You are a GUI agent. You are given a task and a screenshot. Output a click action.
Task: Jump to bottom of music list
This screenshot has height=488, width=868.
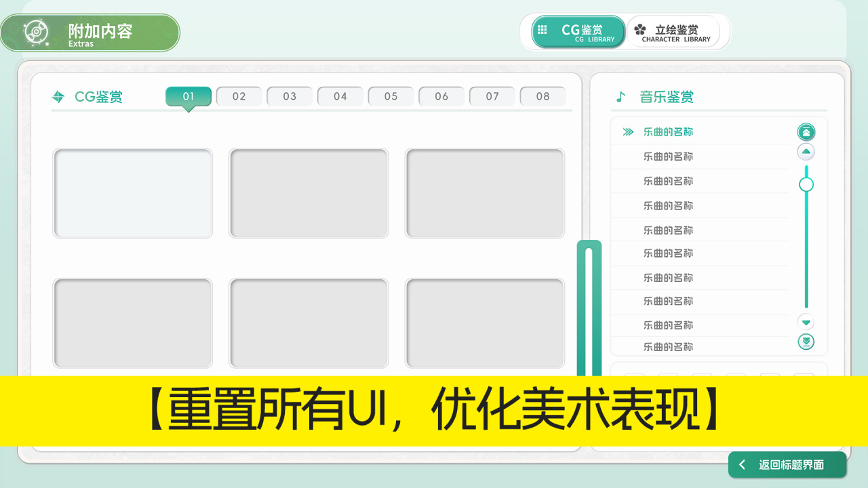(806, 342)
